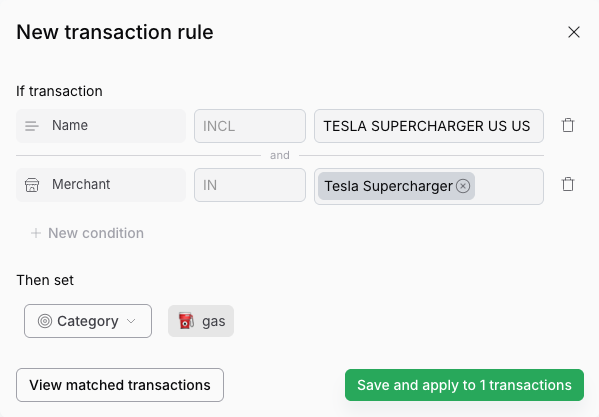Screen dimensions: 599x417
Task: Remove the Tesla Supercharger merchant chip
Action: tap(463, 186)
